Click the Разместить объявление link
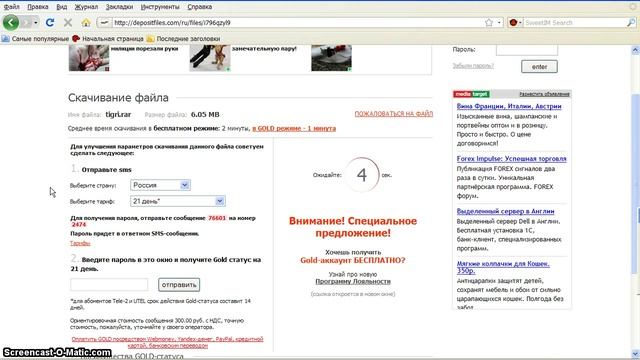Viewport: 640px width, 360px height. click(544, 94)
